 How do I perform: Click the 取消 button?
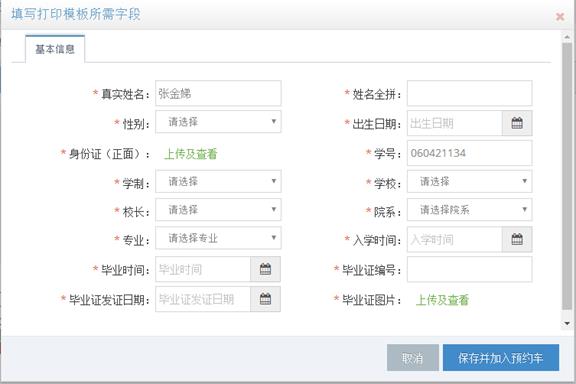413,358
